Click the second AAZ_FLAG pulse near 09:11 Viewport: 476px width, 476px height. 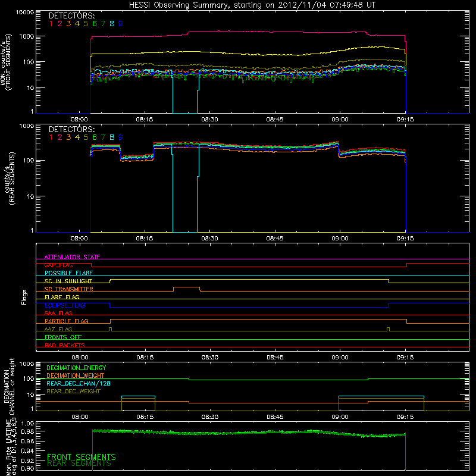point(389,329)
